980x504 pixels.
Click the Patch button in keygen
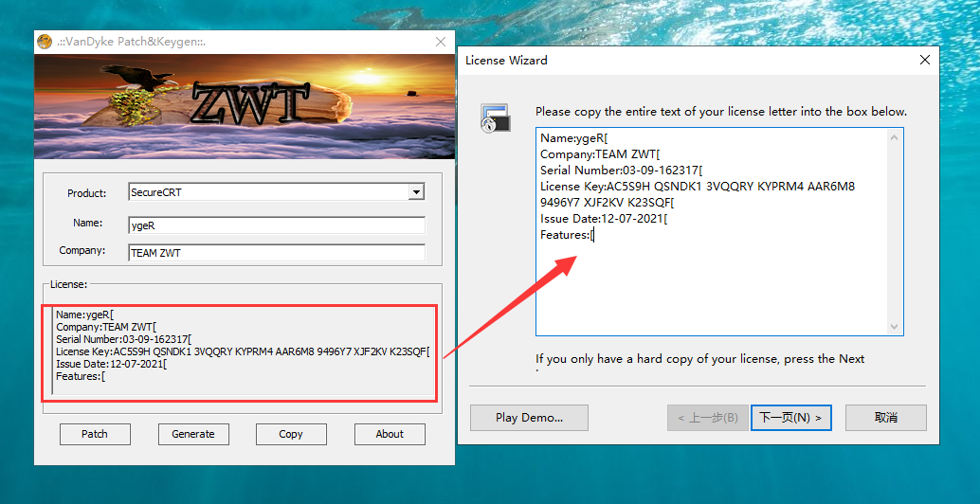[x=95, y=434]
